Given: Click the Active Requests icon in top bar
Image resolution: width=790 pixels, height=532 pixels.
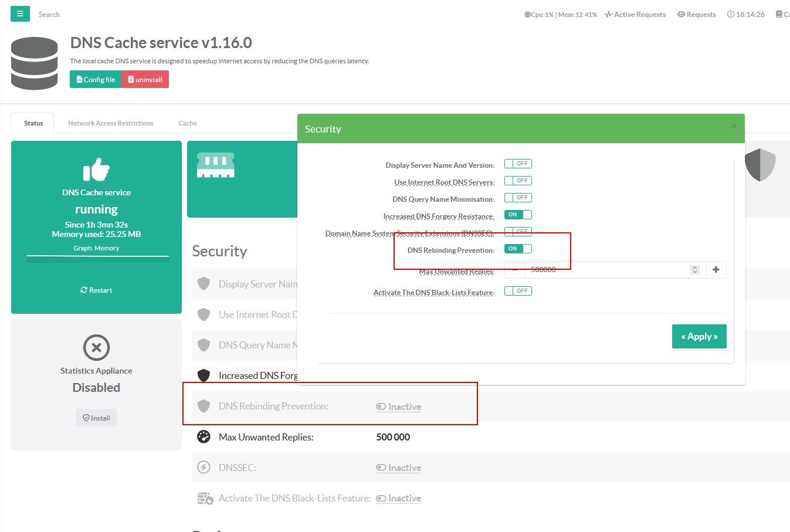Looking at the screenshot, I should click(609, 15).
